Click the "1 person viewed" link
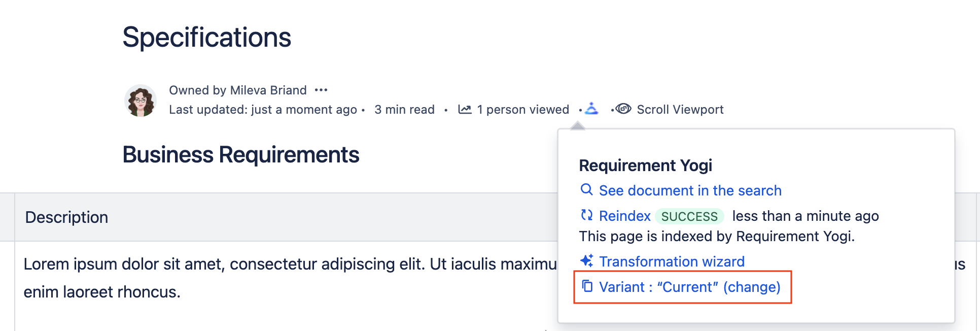 [x=522, y=110]
